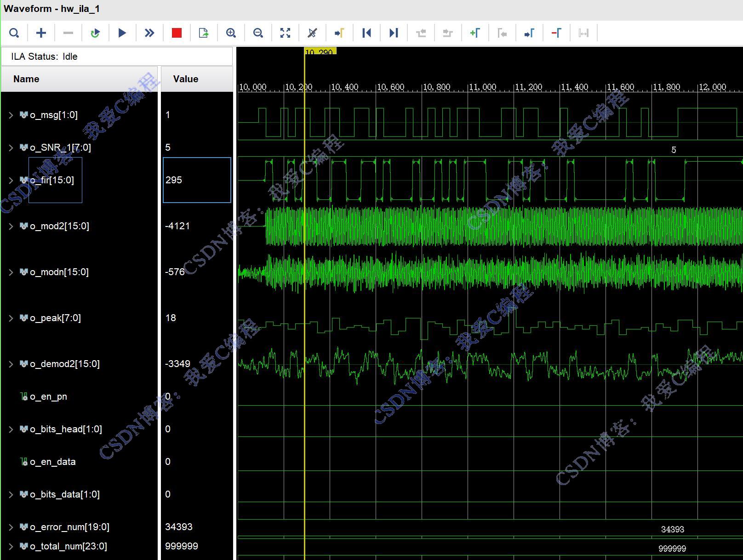
Task: Select the o_total_num[23:0] signal name
Action: coord(69,546)
